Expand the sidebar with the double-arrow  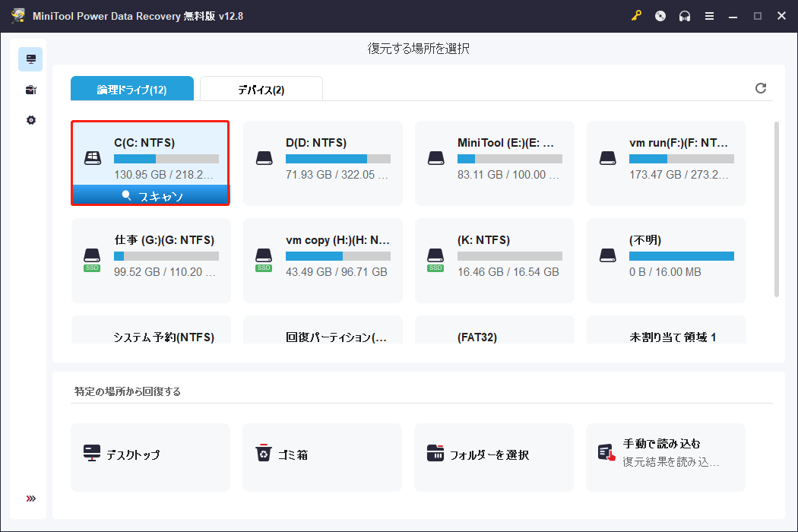pos(30,498)
